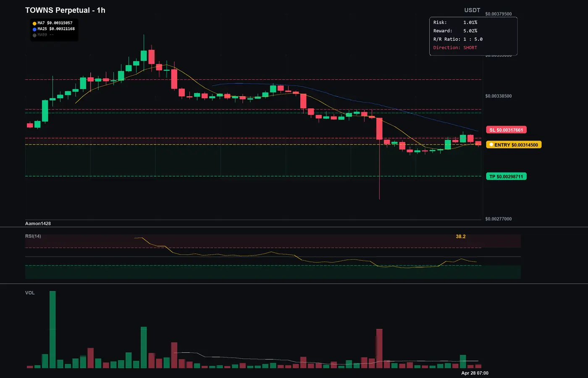This screenshot has height=378, width=588.
Task: Click the $0.00338500 price axis label
Action: pos(499,96)
